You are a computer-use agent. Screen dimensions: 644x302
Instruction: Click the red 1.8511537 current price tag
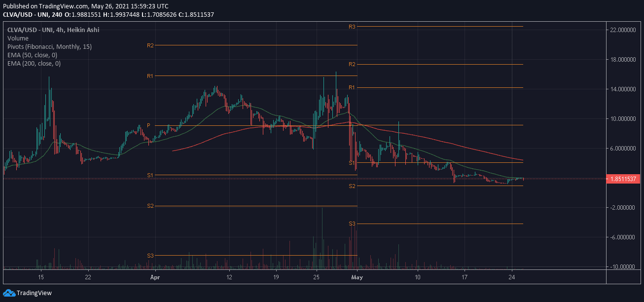624,179
